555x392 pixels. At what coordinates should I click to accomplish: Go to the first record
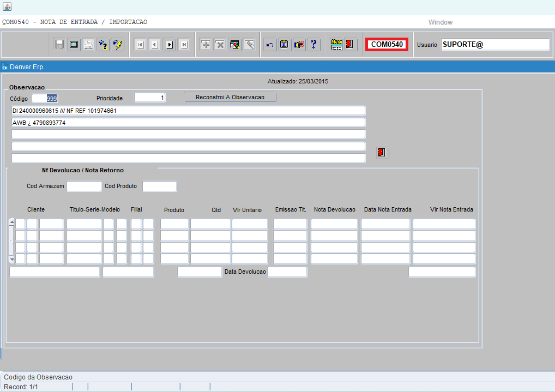coord(141,45)
